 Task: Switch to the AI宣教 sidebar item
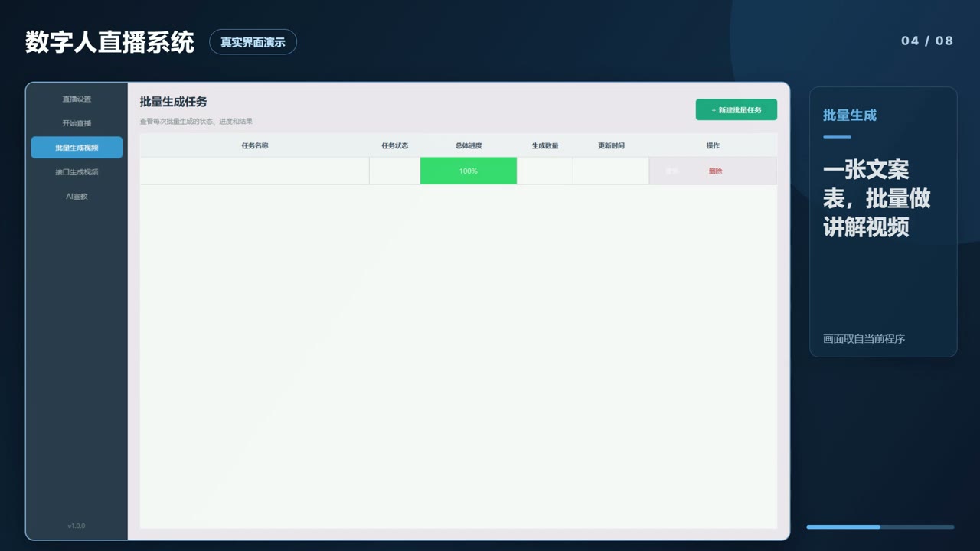[77, 197]
